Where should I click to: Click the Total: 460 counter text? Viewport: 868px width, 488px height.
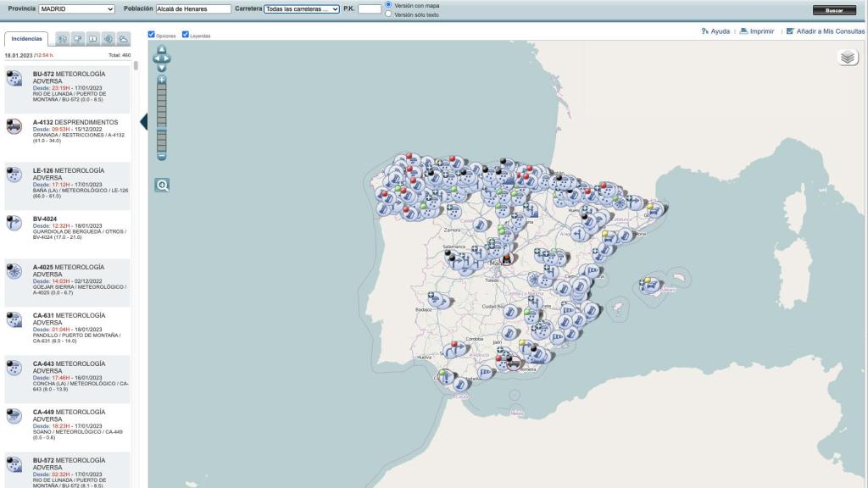pos(120,55)
